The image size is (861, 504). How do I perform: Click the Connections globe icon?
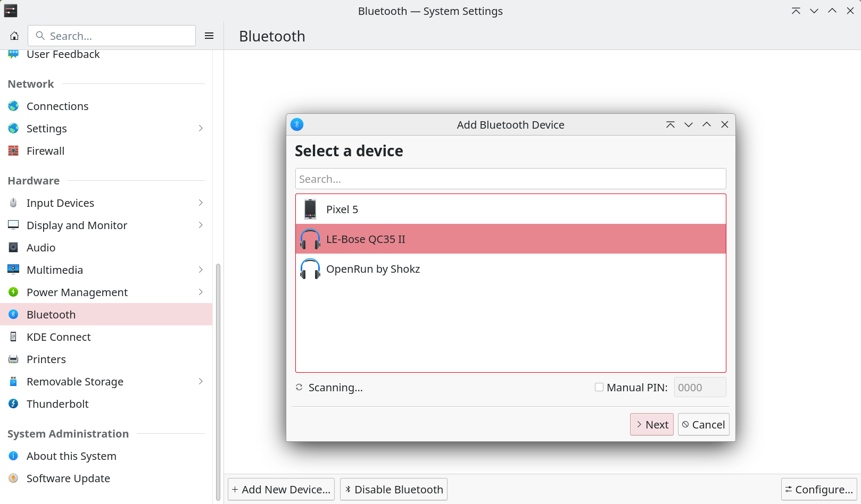click(x=13, y=106)
